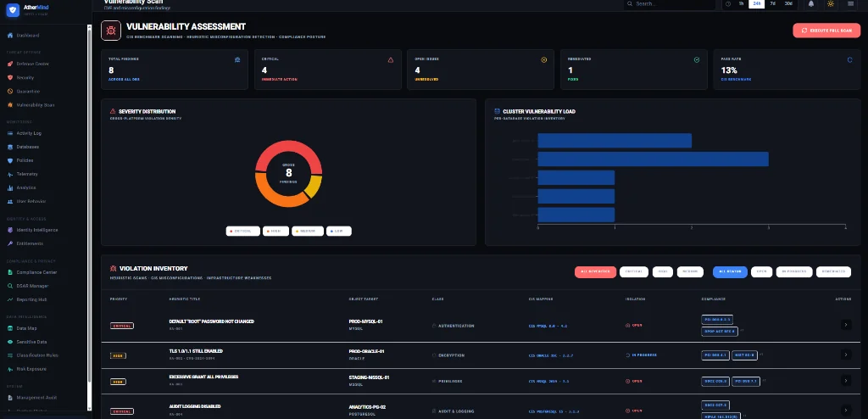Click the Telemetry pulse icon

(x=10, y=174)
